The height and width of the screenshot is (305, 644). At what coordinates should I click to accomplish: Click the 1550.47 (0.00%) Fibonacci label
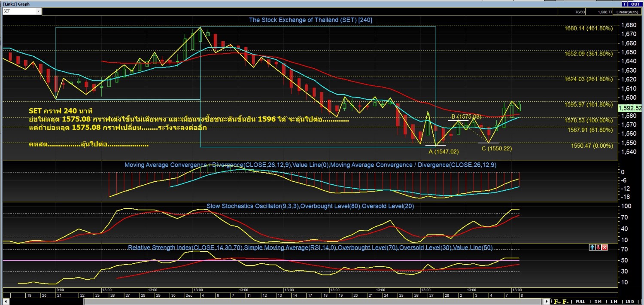592,146
